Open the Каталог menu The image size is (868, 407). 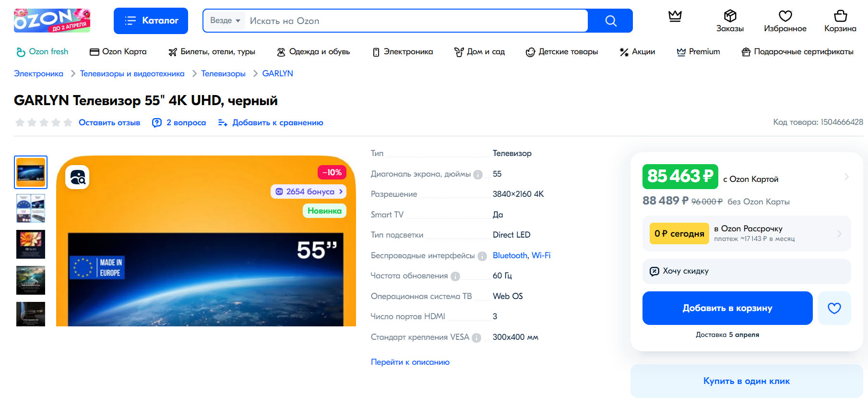point(151,21)
